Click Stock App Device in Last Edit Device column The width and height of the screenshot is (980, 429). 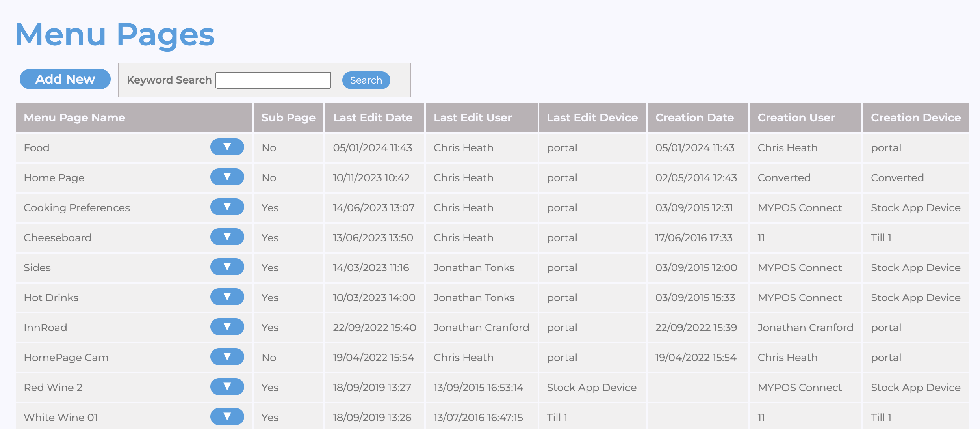[x=592, y=388]
